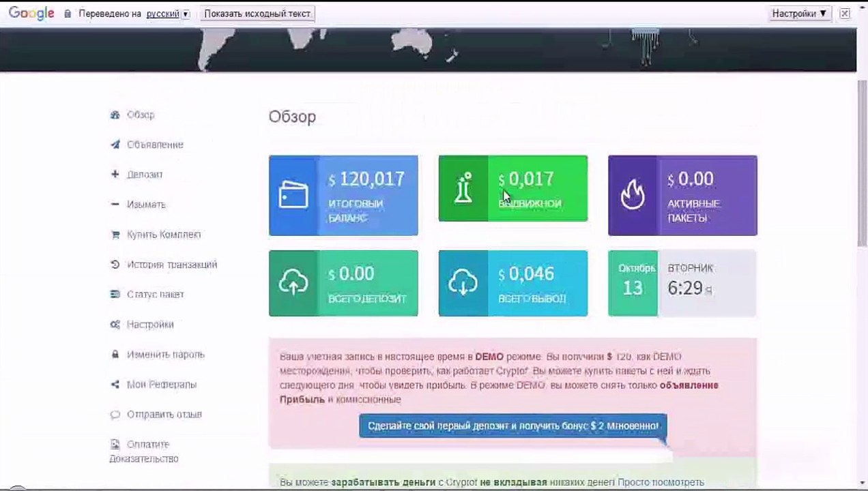Click the list icon by Статус пакет
Viewport: 868px width, 491px height.
tap(115, 295)
